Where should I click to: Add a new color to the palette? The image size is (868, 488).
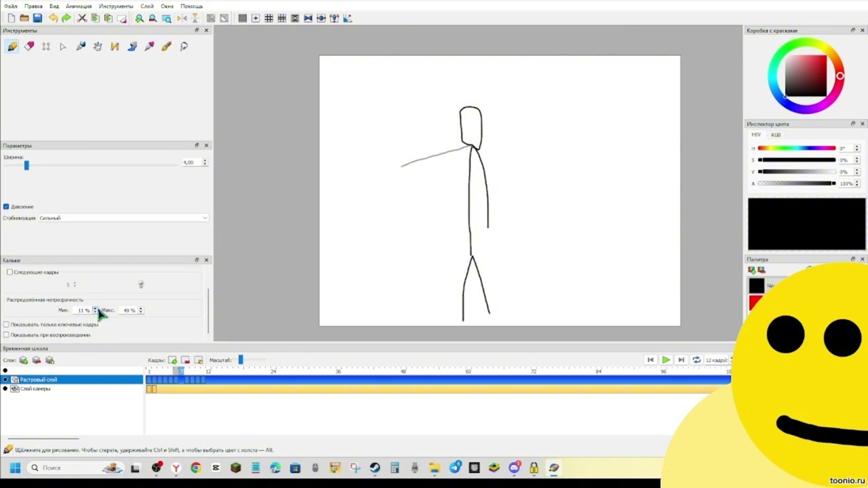tap(752, 270)
